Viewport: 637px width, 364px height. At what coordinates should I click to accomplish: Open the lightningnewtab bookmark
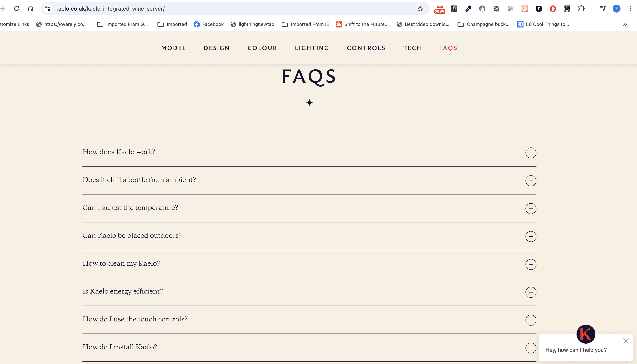252,24
